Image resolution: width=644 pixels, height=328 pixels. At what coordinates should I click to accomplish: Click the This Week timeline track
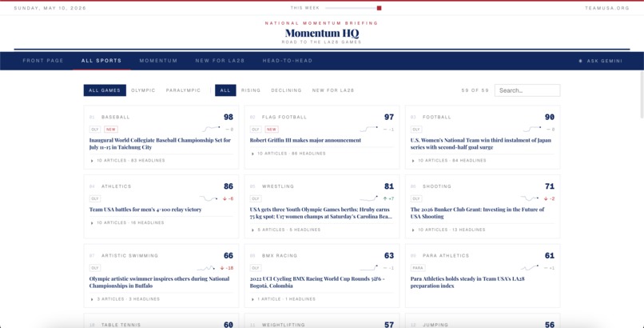(x=352, y=8)
